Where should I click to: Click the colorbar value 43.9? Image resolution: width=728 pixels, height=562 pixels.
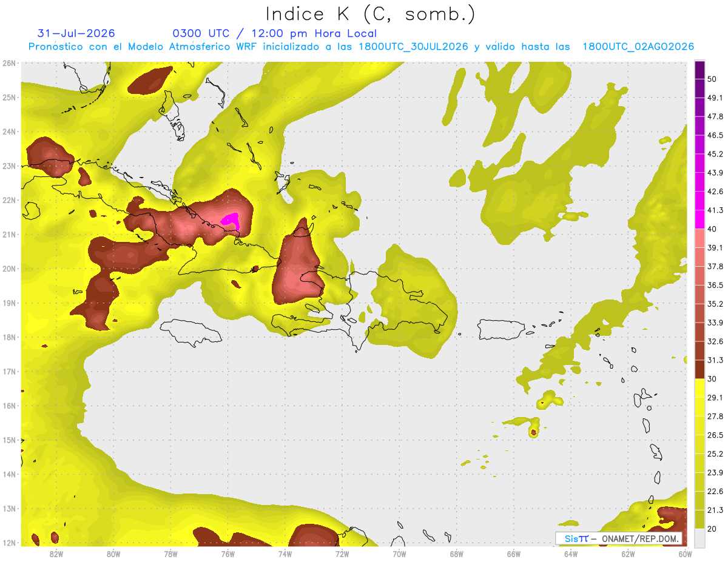click(x=715, y=173)
